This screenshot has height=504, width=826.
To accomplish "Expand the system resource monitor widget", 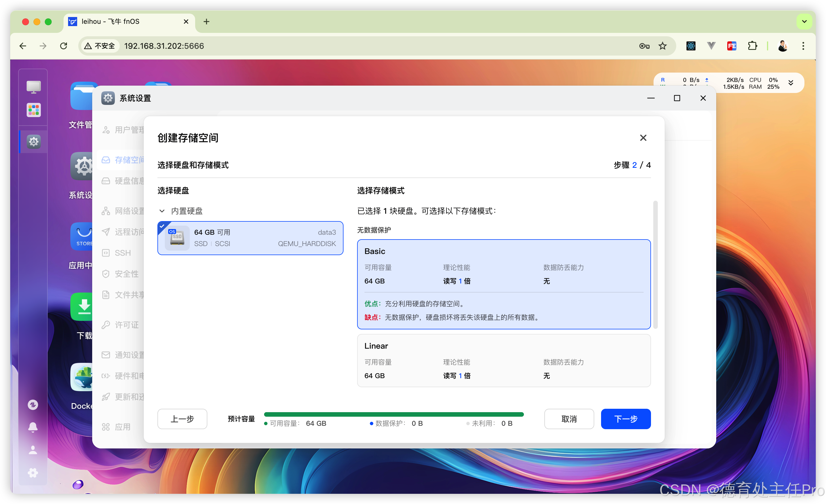I will click(x=791, y=83).
